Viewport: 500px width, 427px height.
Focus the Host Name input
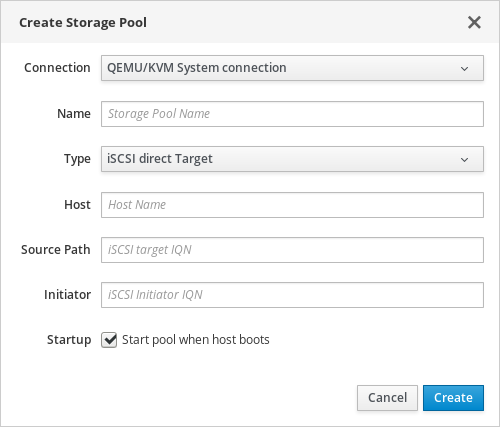pos(292,205)
